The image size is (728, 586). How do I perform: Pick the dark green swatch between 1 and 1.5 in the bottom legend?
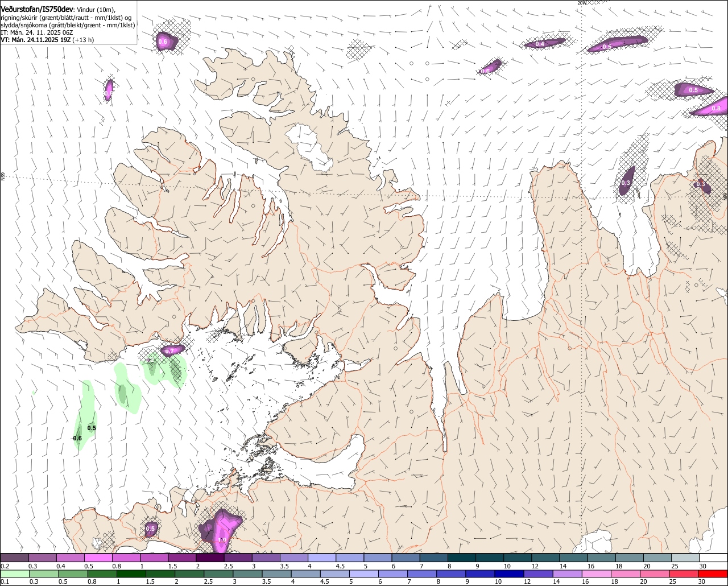[x=131, y=574]
